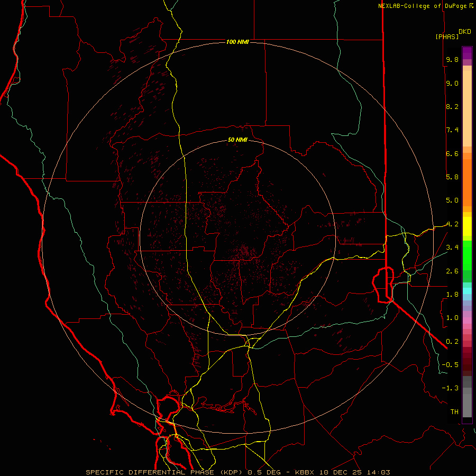Click the 9.0 value on color scale

point(452,83)
